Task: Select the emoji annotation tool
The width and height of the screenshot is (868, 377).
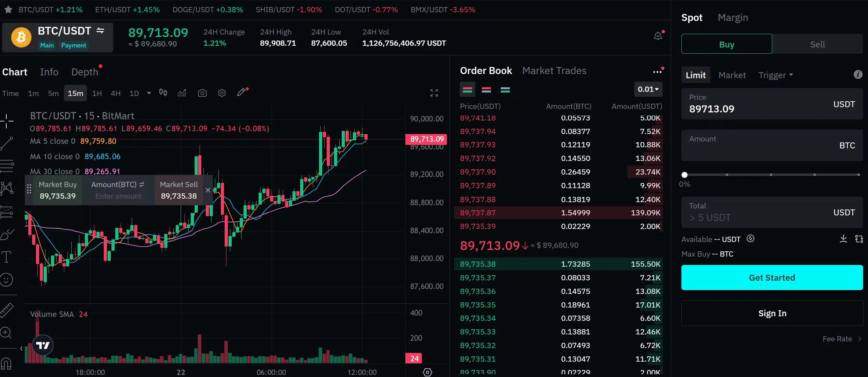Action: [x=7, y=280]
